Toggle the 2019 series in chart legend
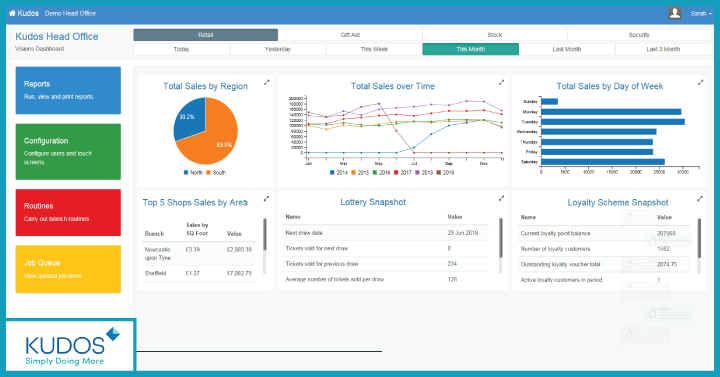 [445, 173]
